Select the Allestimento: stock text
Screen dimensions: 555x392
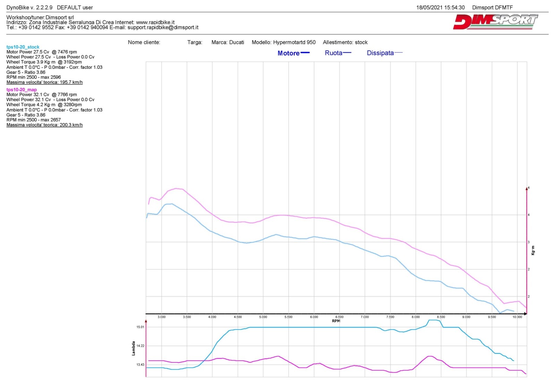tap(345, 42)
